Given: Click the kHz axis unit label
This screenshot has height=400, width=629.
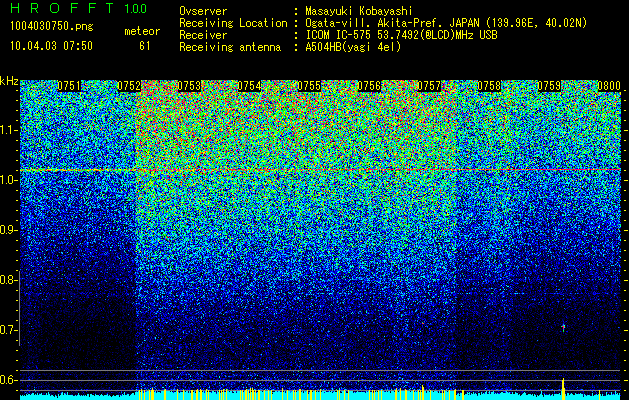Looking at the screenshot, I should point(9,81).
